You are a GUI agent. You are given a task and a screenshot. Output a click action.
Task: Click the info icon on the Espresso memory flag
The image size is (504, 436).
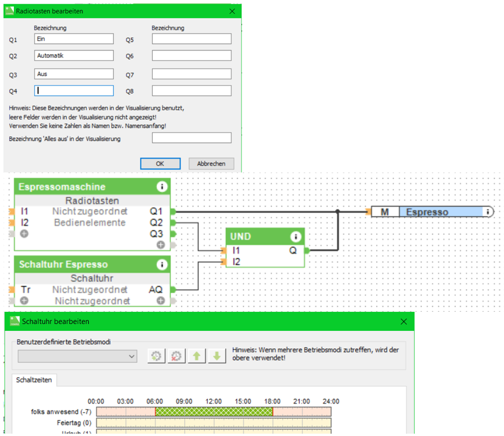488,212
